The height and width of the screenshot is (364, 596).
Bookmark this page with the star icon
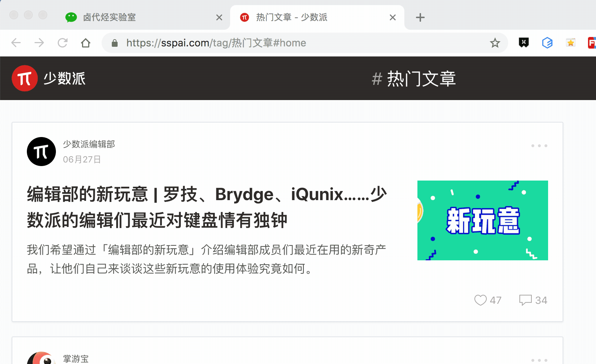(x=495, y=43)
